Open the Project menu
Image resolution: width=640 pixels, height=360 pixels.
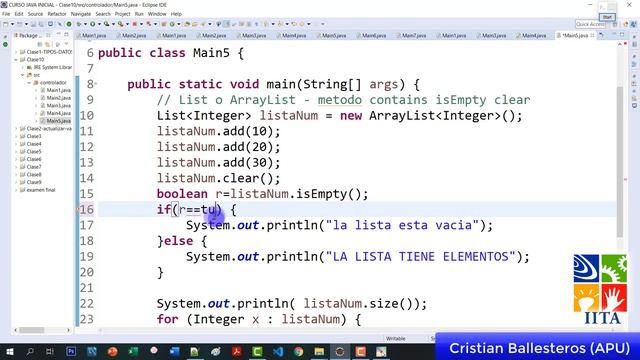(122, 14)
